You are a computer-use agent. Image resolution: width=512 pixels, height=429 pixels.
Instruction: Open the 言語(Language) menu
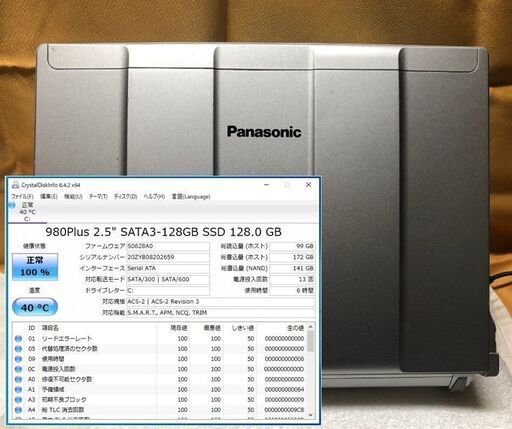coord(191,196)
